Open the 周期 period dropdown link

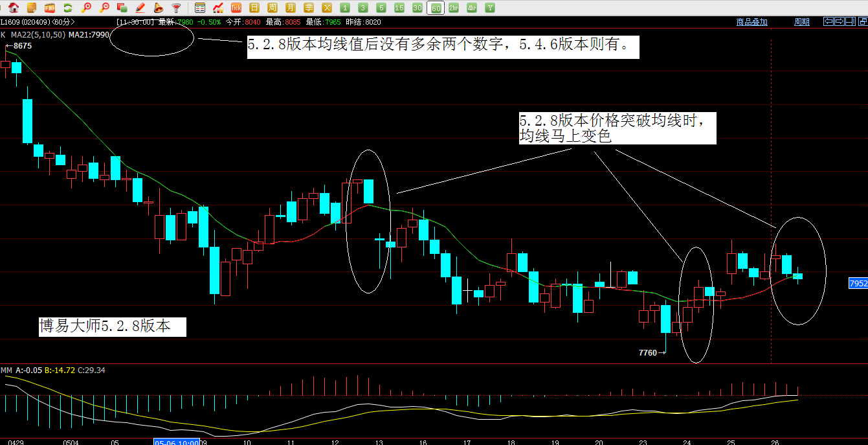click(801, 22)
